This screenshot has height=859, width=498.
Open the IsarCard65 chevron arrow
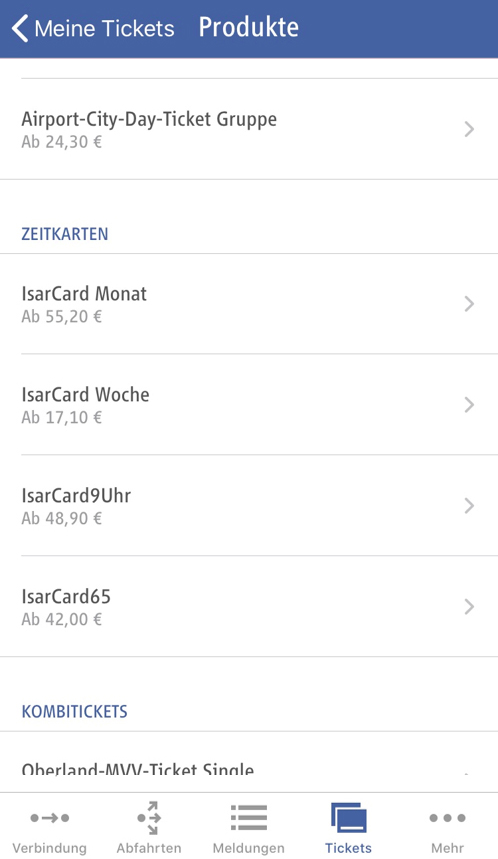click(469, 606)
